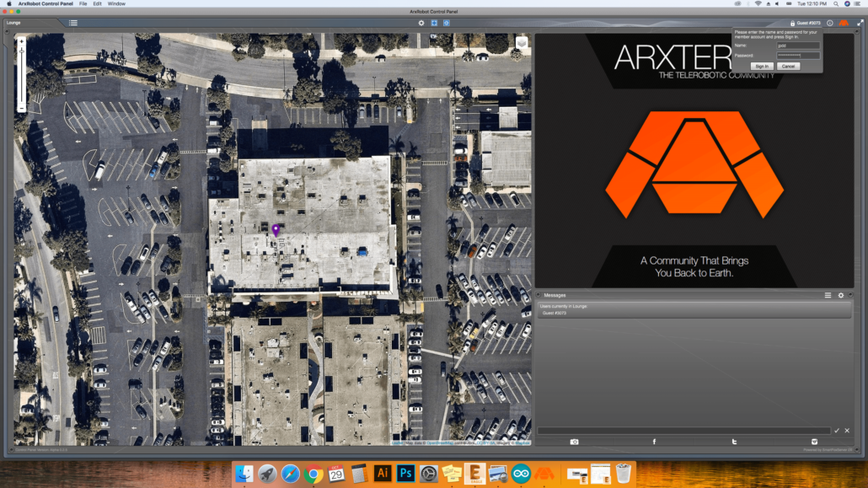The width and height of the screenshot is (868, 488).
Task: Share via the Twitter icon
Action: 734,442
